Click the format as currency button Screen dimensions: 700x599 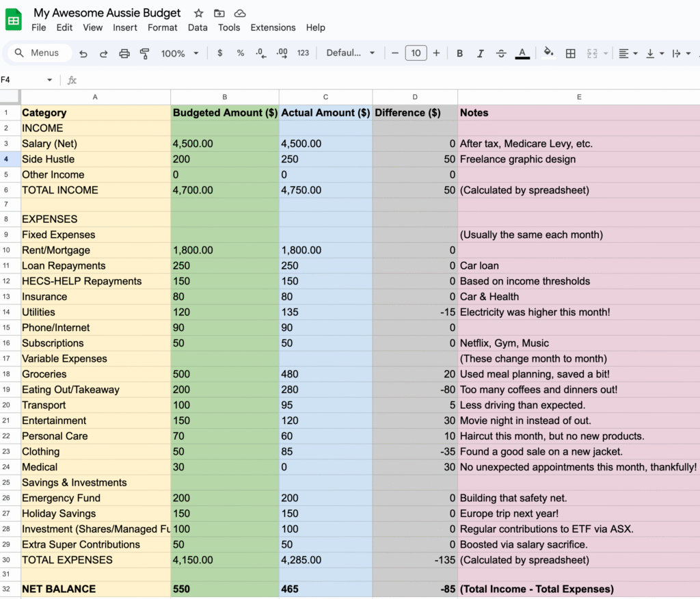pyautogui.click(x=219, y=53)
